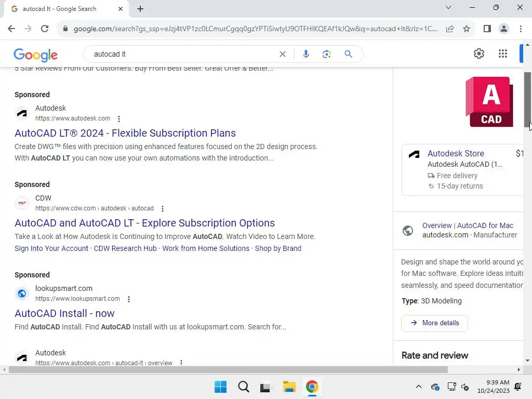Open the AutoCAD Install - now link
532x399 pixels.
point(64,313)
